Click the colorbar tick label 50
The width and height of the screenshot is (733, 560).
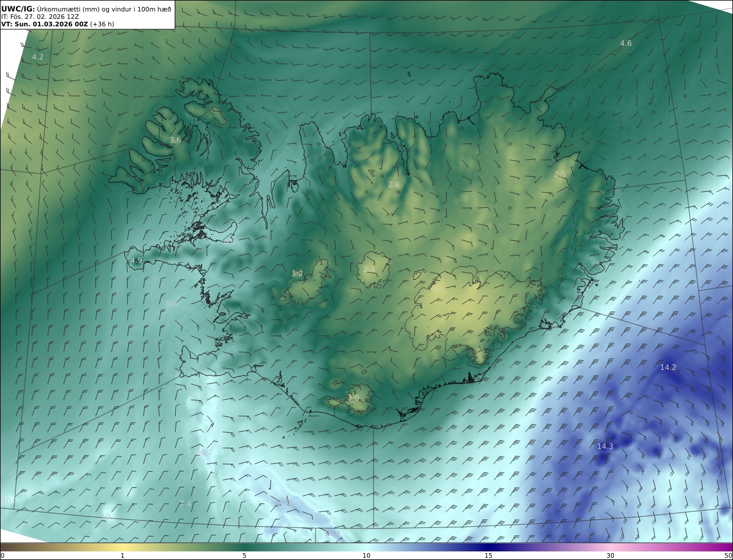728,555
